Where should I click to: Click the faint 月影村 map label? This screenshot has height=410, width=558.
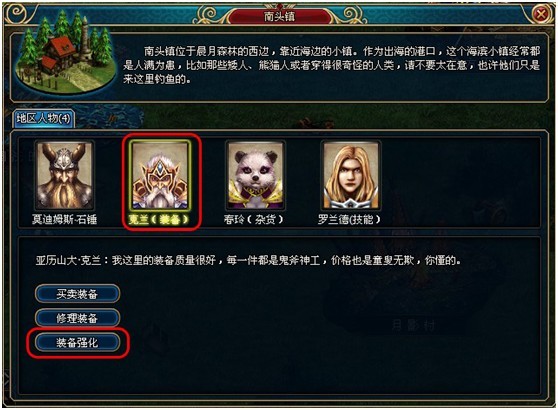(413, 325)
